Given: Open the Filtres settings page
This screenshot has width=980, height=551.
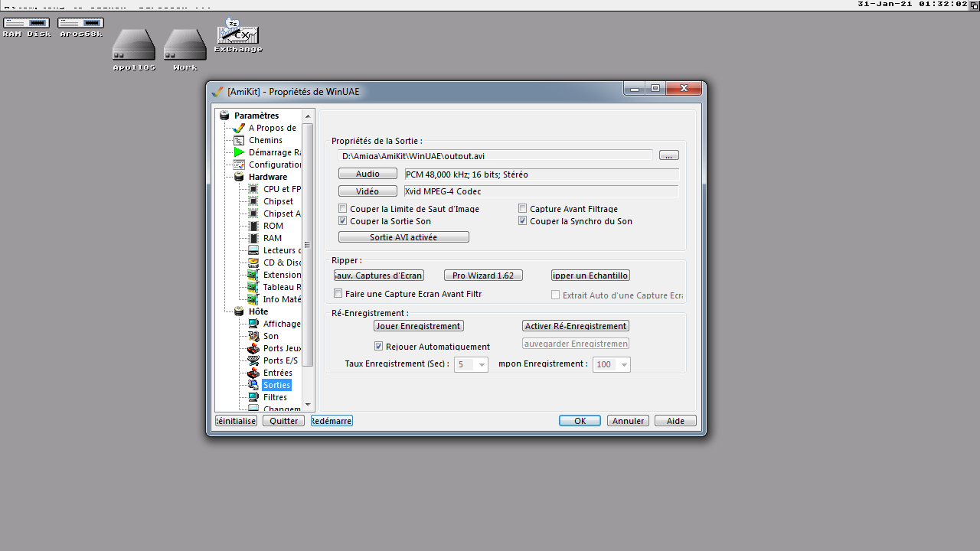Looking at the screenshot, I should point(275,397).
